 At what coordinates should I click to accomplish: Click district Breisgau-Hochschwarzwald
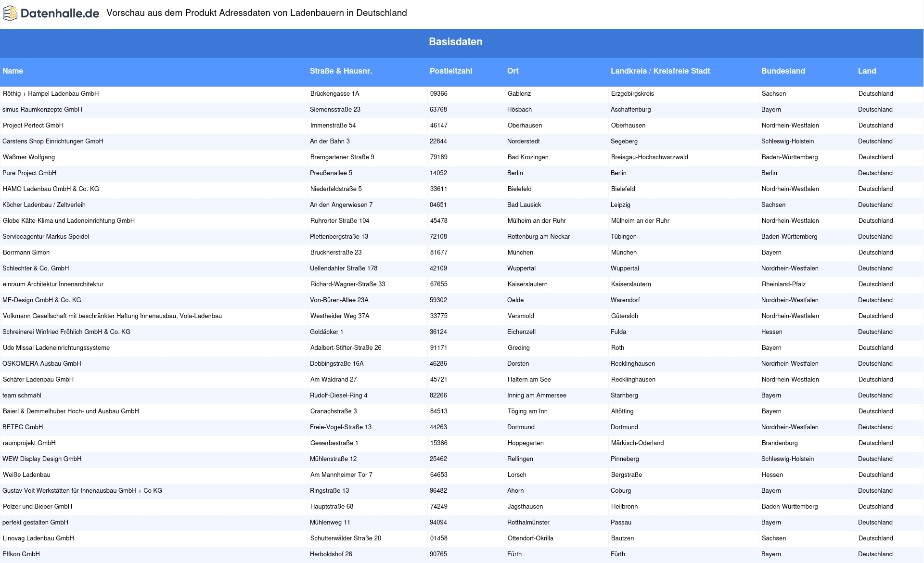[650, 157]
